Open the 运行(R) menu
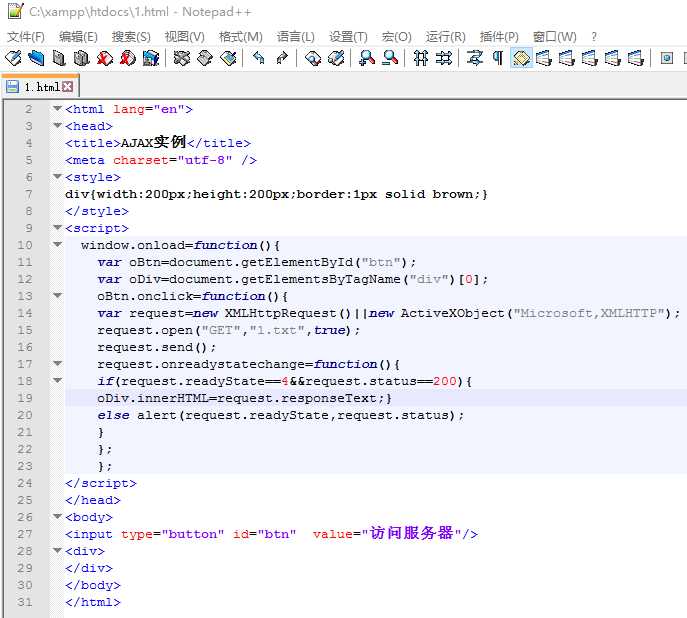 (446, 37)
